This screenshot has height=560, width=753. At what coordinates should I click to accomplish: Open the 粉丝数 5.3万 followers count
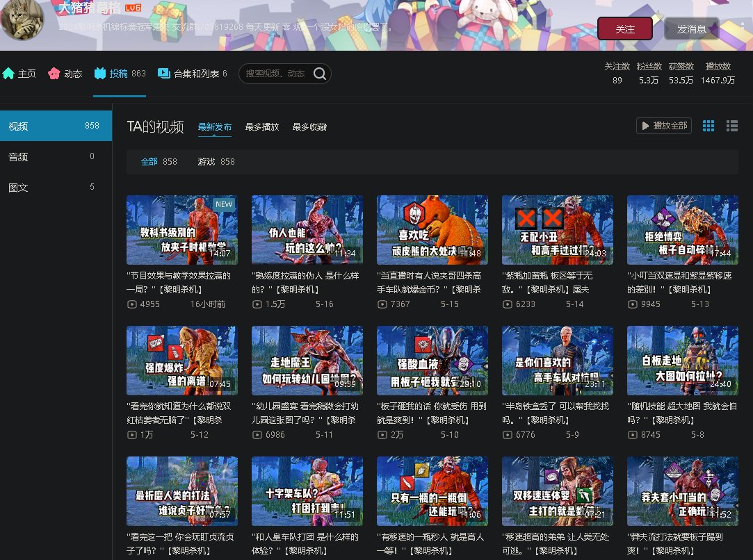pyautogui.click(x=649, y=74)
